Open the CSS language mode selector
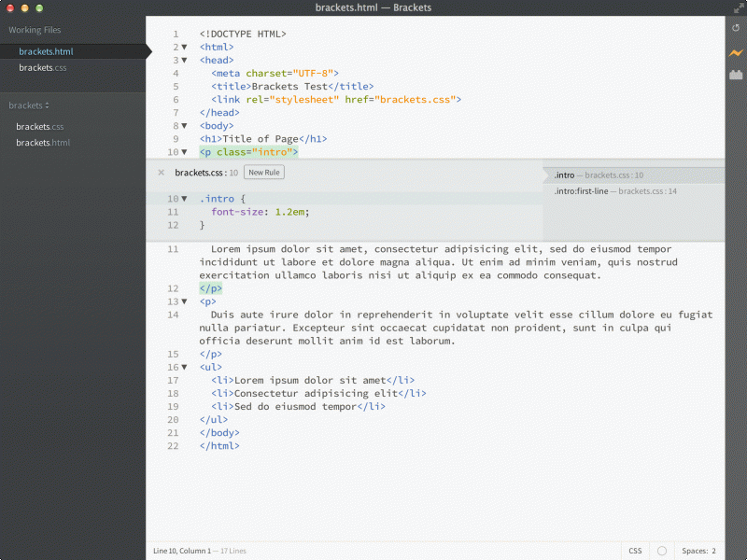Screen dimensions: 747x560 click(635, 551)
